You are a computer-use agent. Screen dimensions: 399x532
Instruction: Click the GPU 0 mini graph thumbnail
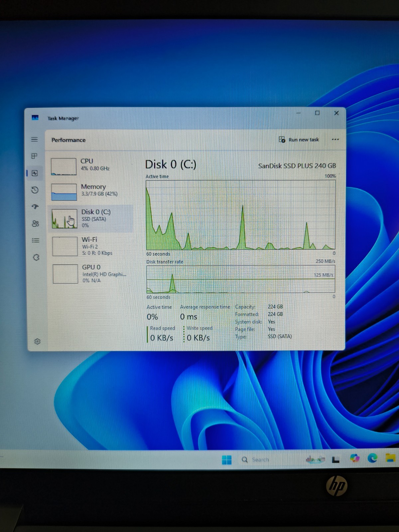point(66,274)
